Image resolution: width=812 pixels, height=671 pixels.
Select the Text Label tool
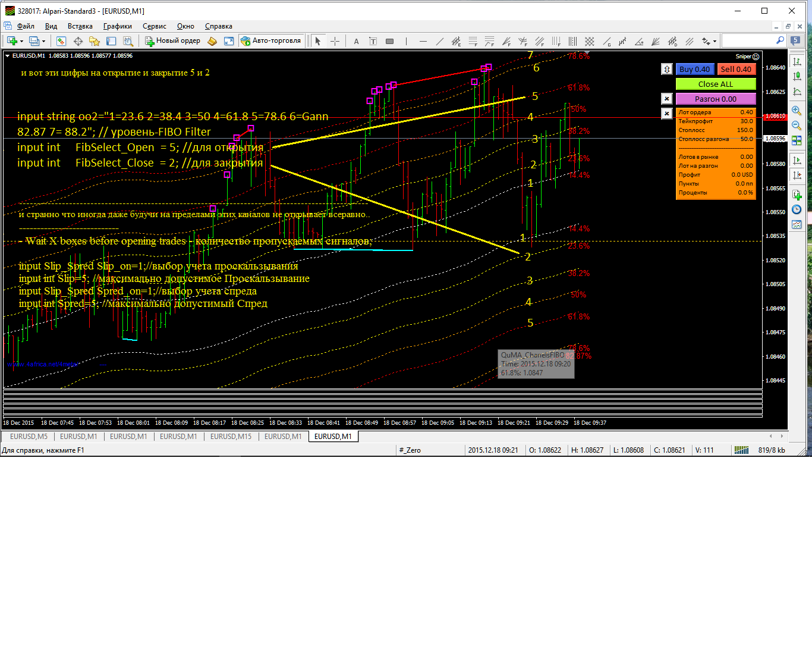(373, 41)
